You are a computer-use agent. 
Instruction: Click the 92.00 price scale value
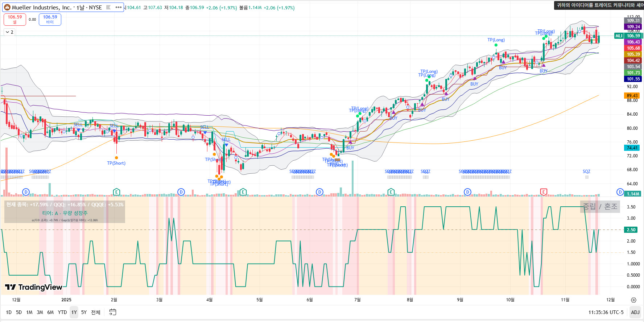coord(632,87)
